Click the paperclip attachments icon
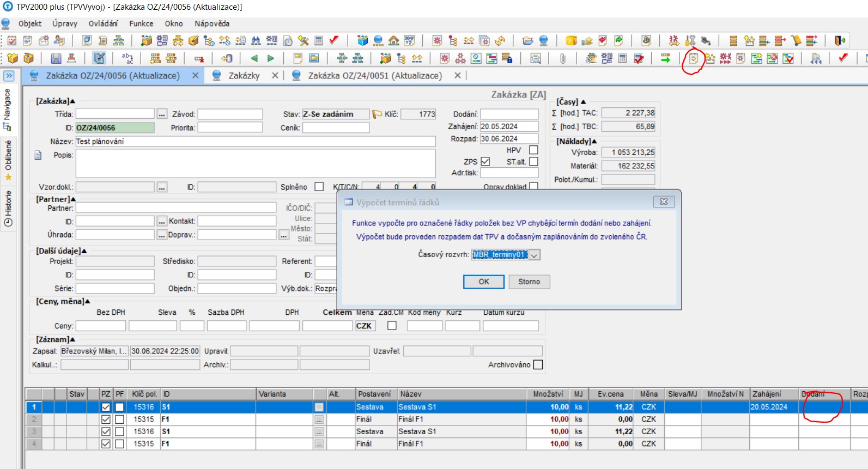This screenshot has height=469, width=868. [563, 58]
